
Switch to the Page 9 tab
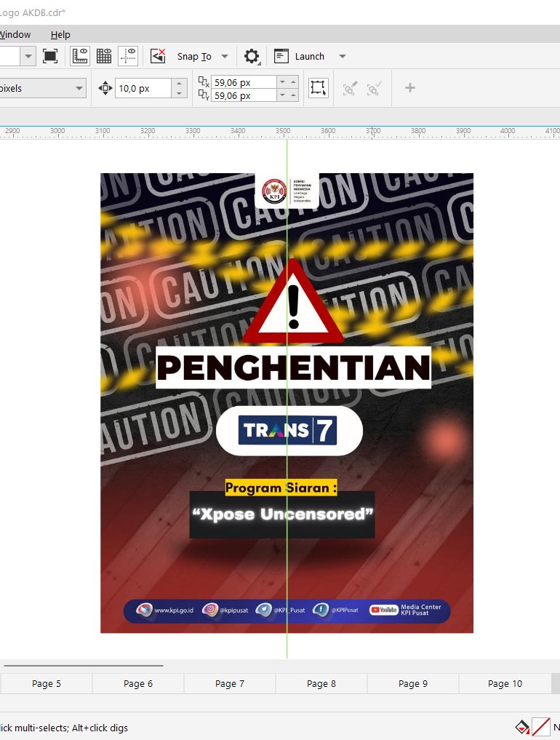(413, 683)
